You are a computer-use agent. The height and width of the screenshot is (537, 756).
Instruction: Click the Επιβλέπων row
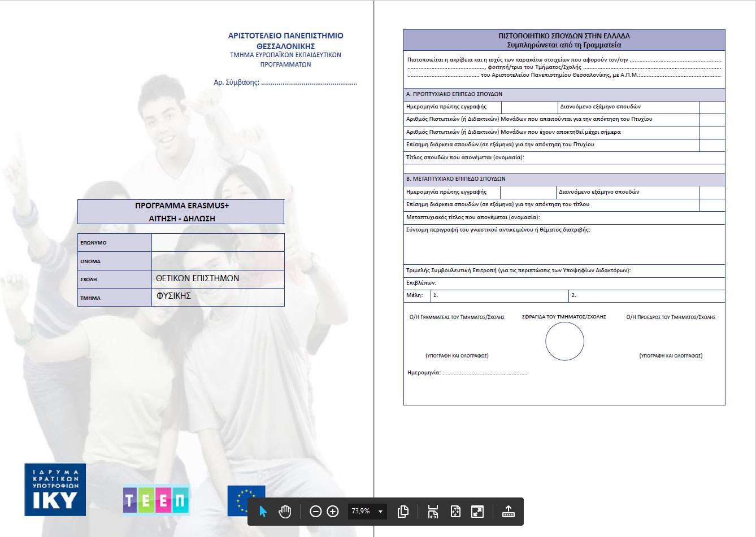click(x=564, y=283)
